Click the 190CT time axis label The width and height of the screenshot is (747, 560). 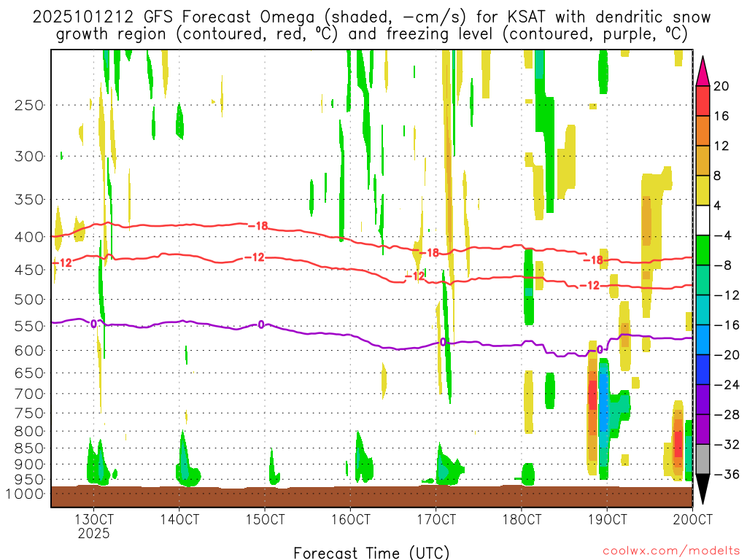point(607,519)
